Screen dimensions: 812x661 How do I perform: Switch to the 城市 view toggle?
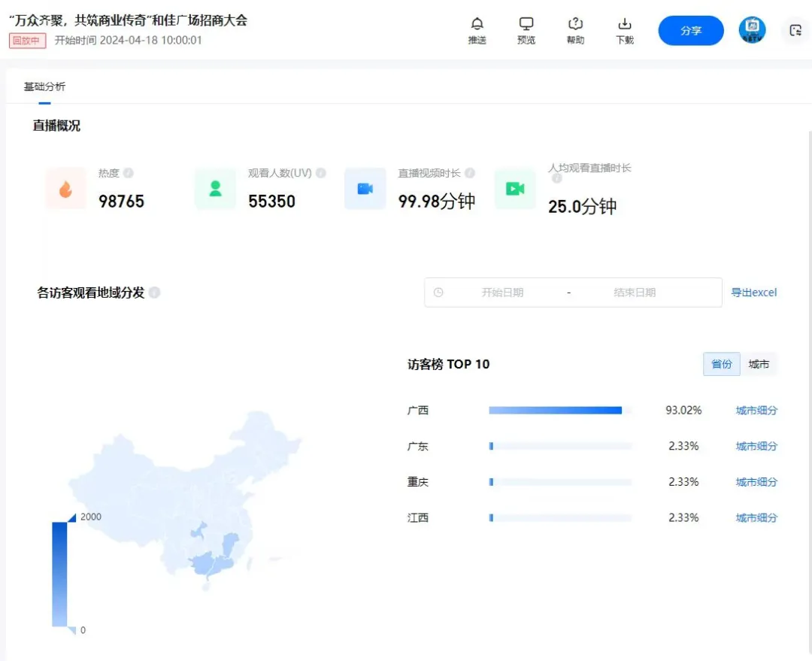coord(759,364)
